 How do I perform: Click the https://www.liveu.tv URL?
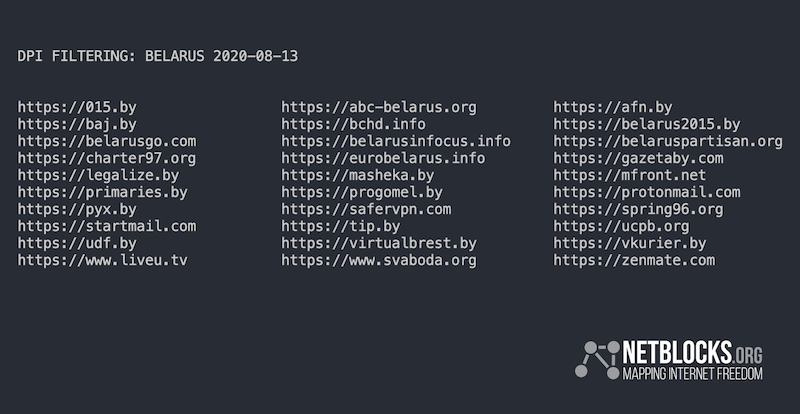pos(103,260)
